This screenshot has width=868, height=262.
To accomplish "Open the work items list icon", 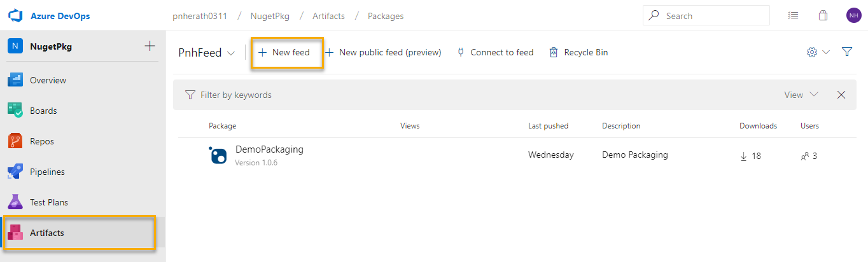I will (x=793, y=16).
